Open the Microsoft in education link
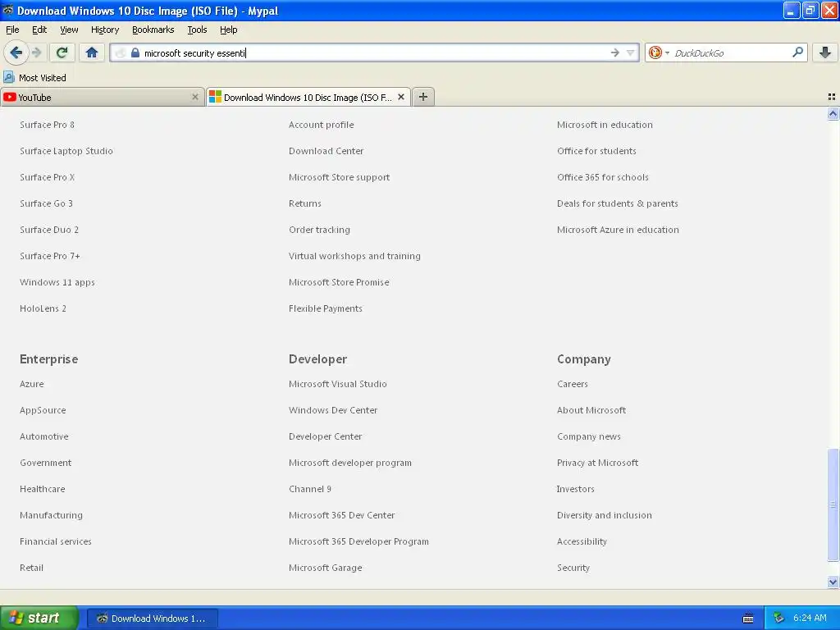The height and width of the screenshot is (630, 840). (x=605, y=125)
